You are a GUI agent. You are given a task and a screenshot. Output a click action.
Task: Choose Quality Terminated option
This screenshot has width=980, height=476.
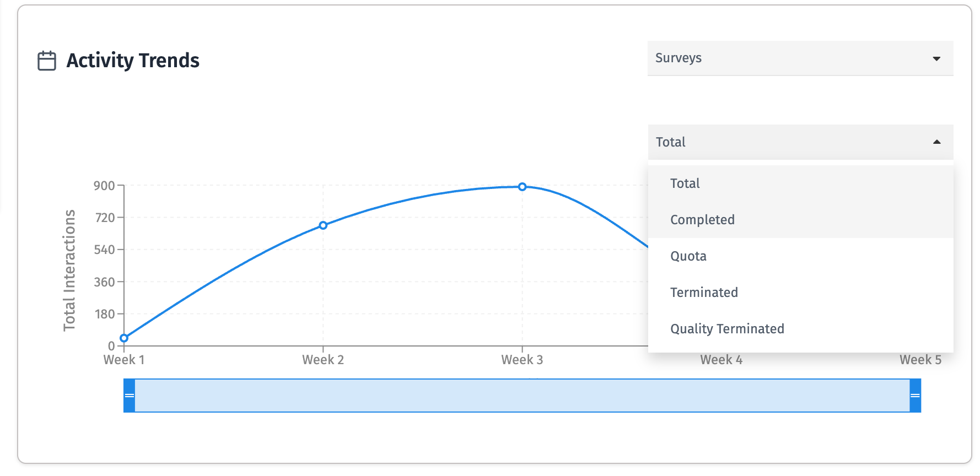[x=727, y=329]
